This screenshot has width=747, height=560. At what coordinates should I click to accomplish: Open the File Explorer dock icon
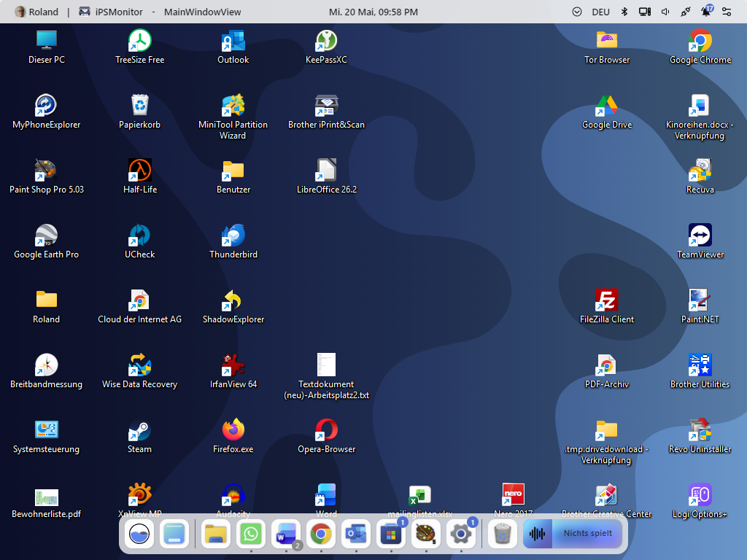[x=215, y=534]
